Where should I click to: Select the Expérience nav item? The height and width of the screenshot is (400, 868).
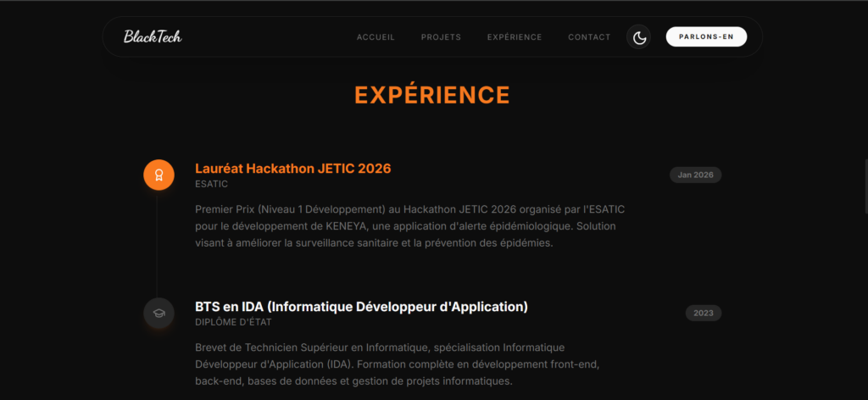pyautogui.click(x=515, y=37)
